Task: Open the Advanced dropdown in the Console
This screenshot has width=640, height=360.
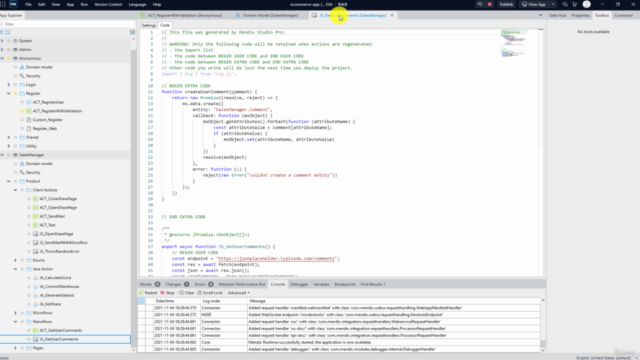Action: 239,293
